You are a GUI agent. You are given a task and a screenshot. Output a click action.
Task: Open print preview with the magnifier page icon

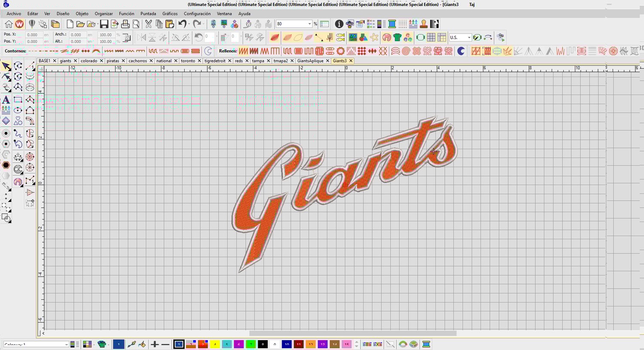pos(136,24)
